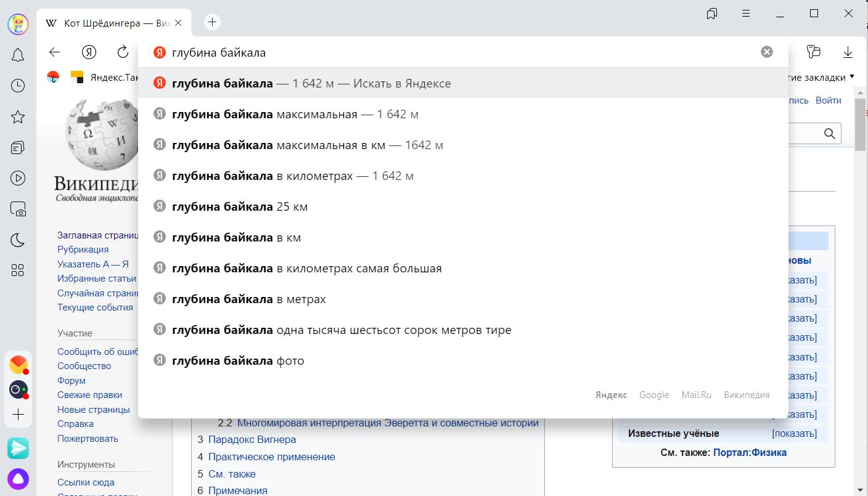Open bookmarks star icon in sidebar
The image size is (868, 496).
[x=18, y=116]
